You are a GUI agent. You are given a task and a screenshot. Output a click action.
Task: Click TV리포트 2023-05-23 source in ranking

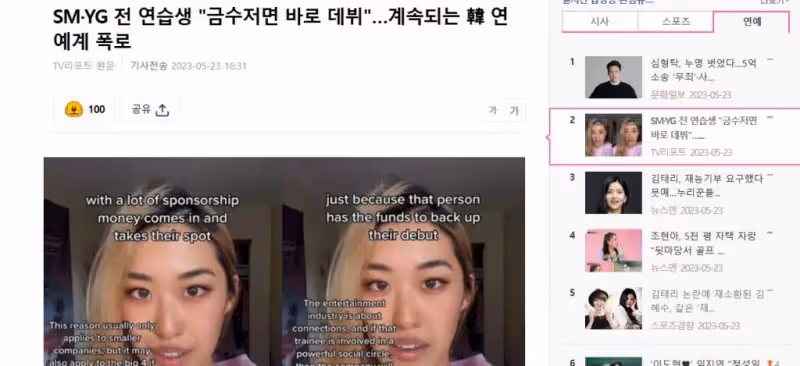691,153
